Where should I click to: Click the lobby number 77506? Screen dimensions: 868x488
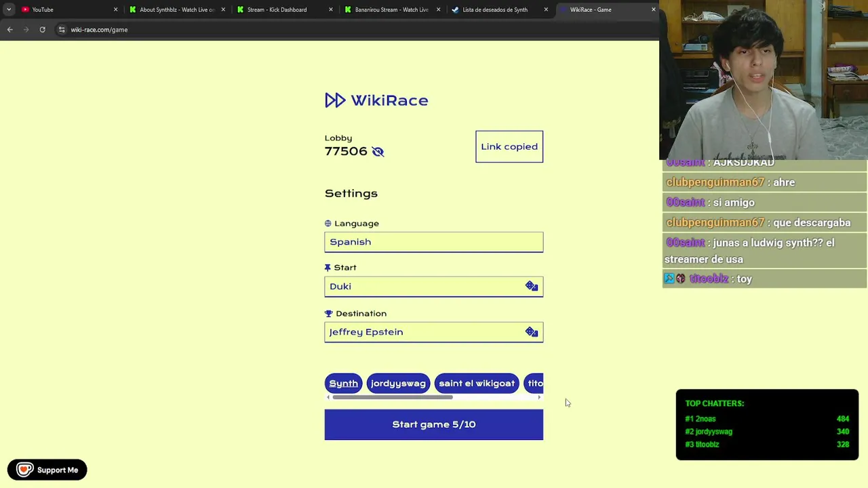(x=346, y=151)
